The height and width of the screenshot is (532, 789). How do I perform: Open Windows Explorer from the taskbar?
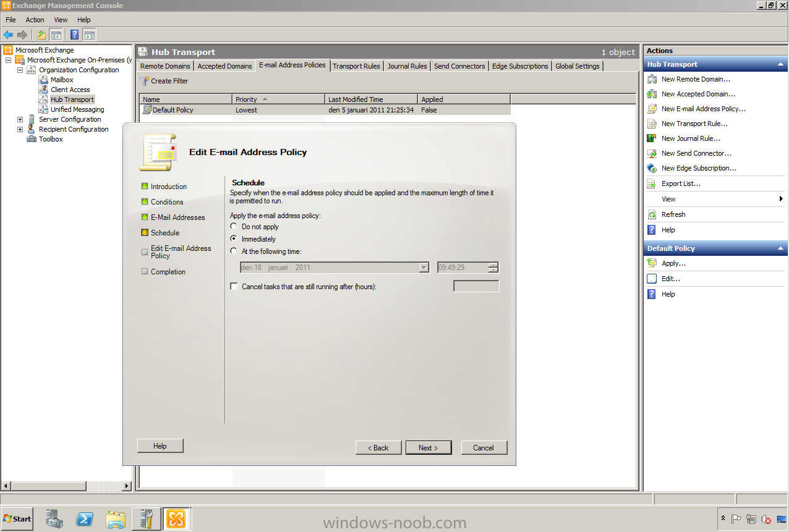tap(115, 518)
